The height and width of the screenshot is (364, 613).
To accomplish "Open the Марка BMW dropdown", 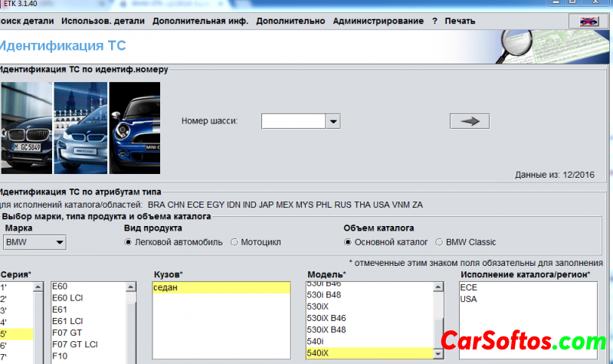I will (35, 243).
